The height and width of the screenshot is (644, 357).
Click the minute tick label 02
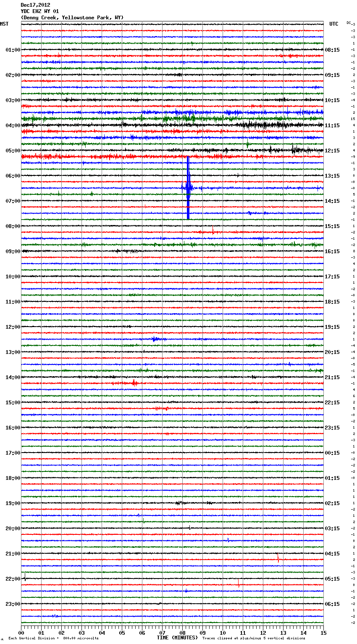coord(61,633)
